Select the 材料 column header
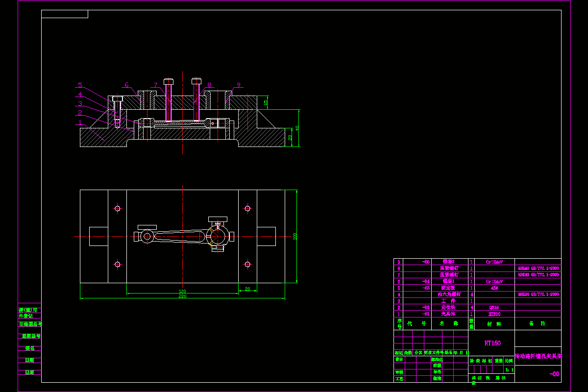Image resolution: width=588 pixels, height=392 pixels. coord(495,323)
